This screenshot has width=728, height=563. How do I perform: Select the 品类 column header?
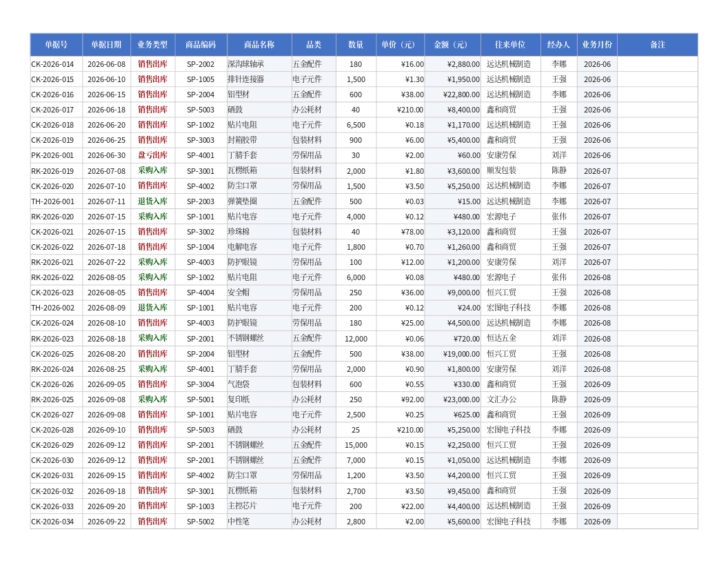tap(314, 45)
